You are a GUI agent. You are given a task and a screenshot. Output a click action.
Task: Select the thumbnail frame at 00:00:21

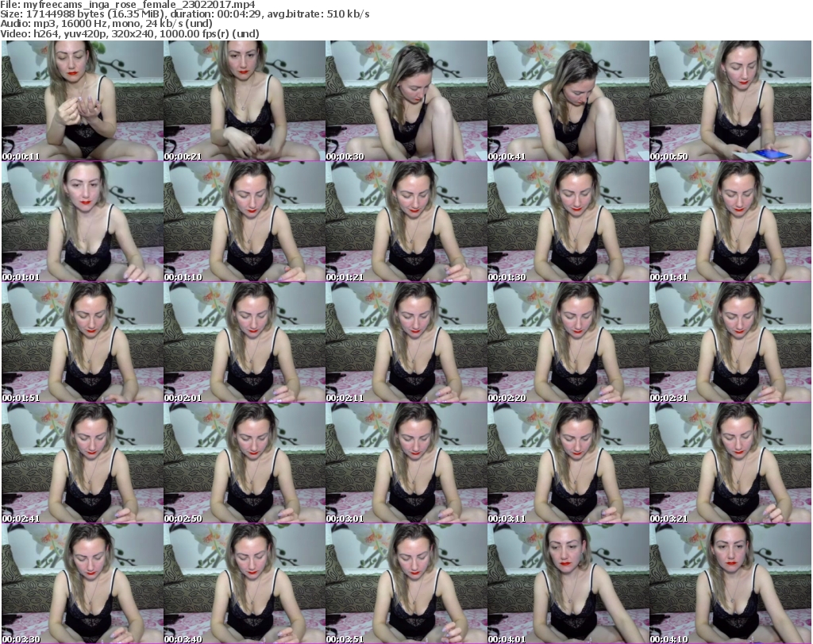[245, 101]
